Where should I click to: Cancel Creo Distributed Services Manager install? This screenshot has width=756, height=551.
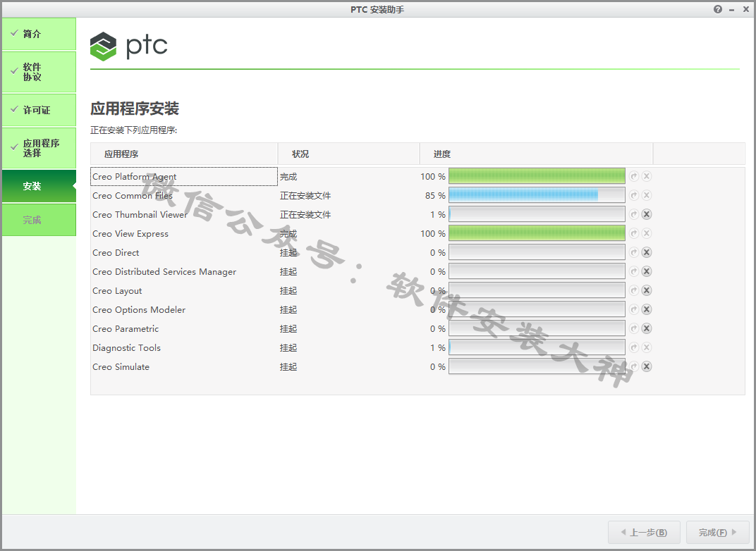point(646,271)
